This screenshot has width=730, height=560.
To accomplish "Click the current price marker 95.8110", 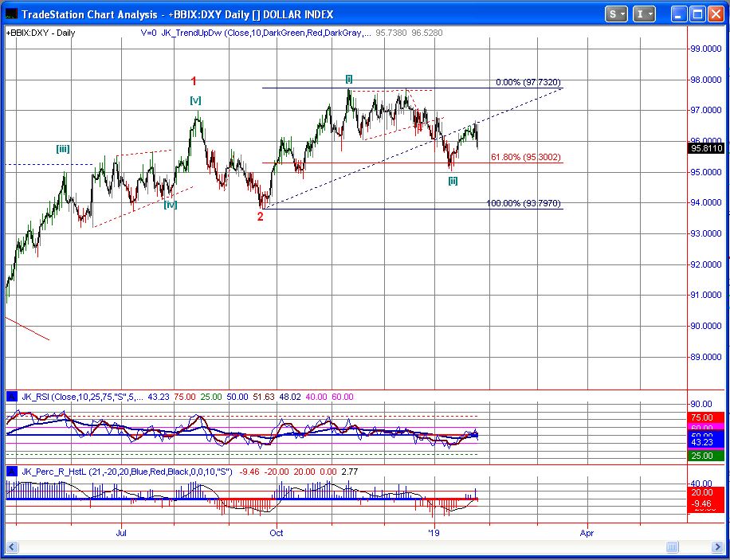I will [x=706, y=148].
